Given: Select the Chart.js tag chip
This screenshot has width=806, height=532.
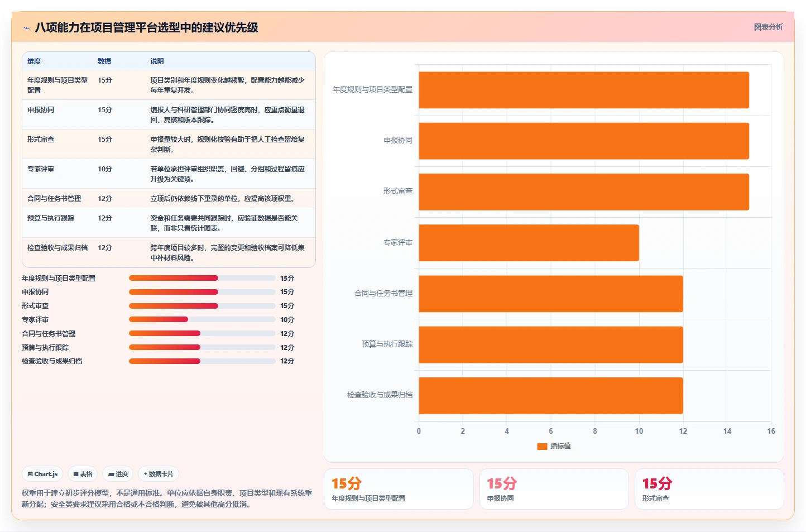Looking at the screenshot, I should click(42, 474).
